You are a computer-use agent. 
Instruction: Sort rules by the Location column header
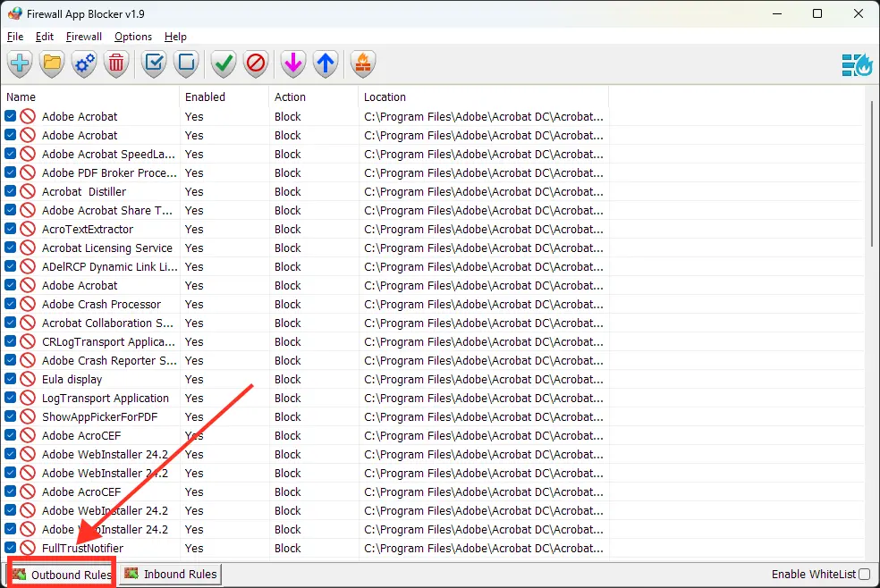483,97
